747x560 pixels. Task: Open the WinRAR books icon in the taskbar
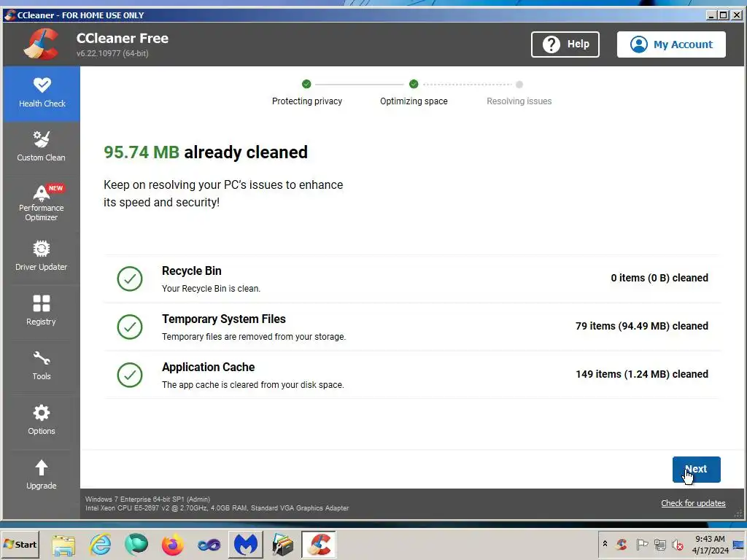click(x=282, y=544)
